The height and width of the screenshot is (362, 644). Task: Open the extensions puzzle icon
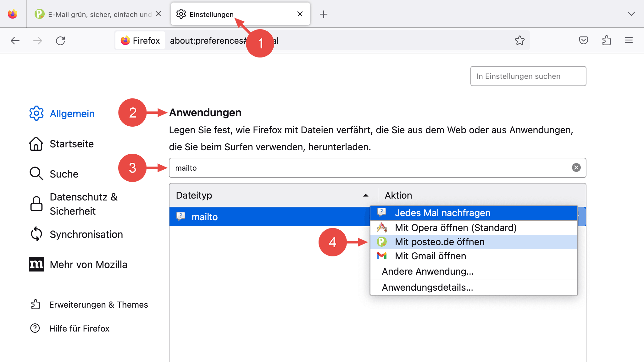(606, 41)
